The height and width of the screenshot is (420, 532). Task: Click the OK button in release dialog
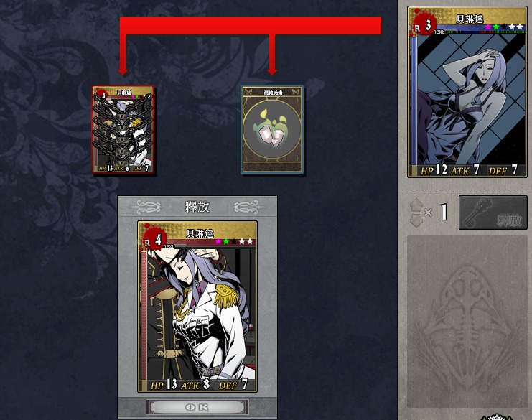coord(197,407)
